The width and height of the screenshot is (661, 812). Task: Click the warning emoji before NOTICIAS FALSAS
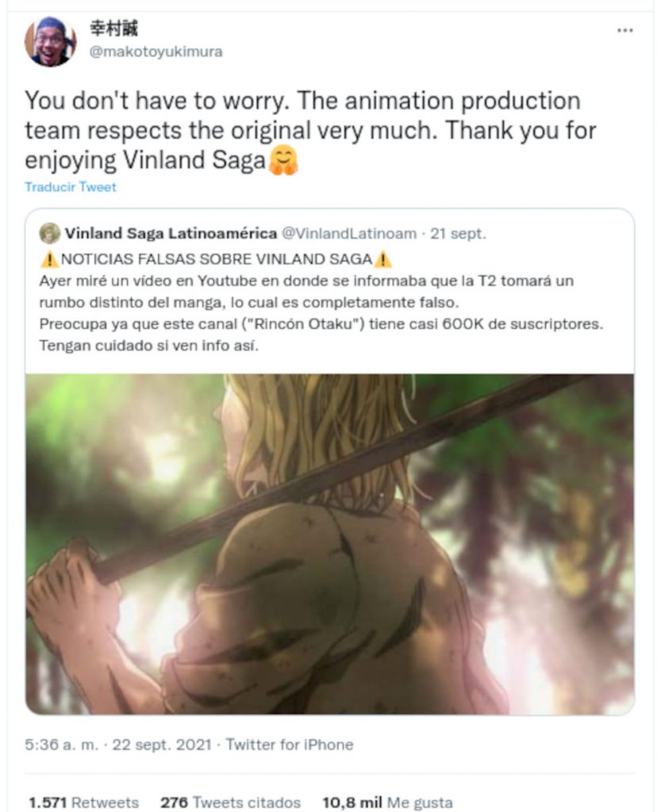click(x=48, y=259)
